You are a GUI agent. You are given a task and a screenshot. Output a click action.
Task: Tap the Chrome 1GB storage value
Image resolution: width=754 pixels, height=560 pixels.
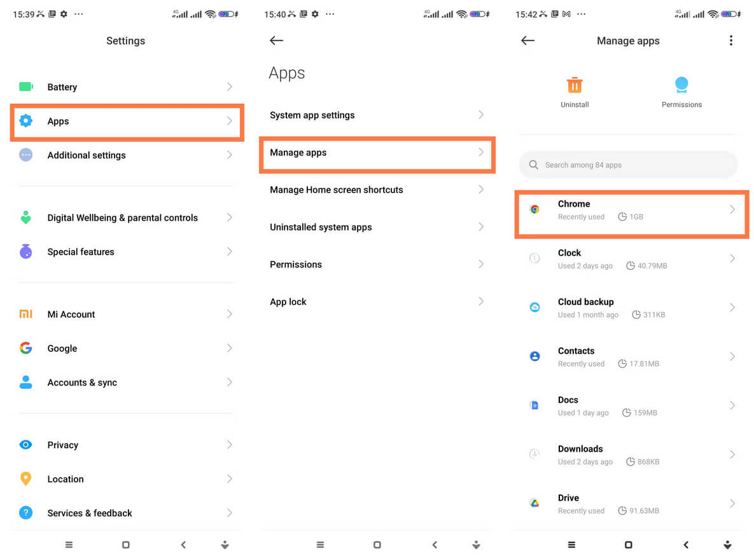click(636, 217)
